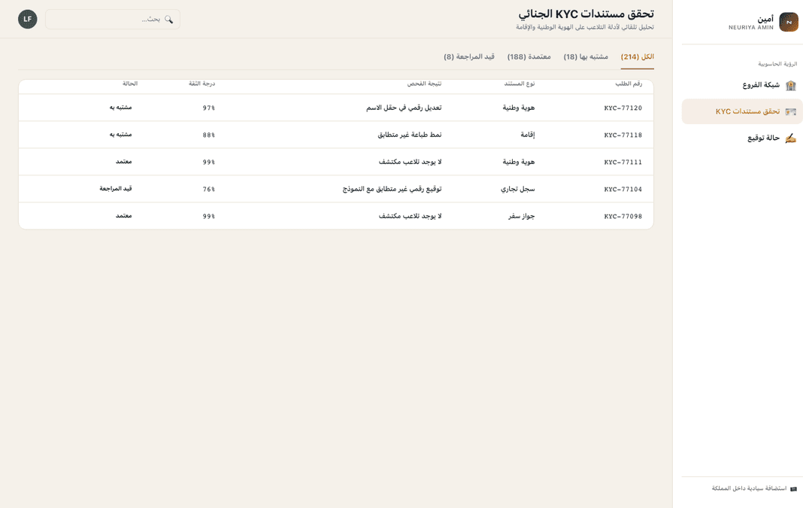Open شبكة الفروع in the sidebar
Viewport: 812px width, 508px height.
point(742,85)
